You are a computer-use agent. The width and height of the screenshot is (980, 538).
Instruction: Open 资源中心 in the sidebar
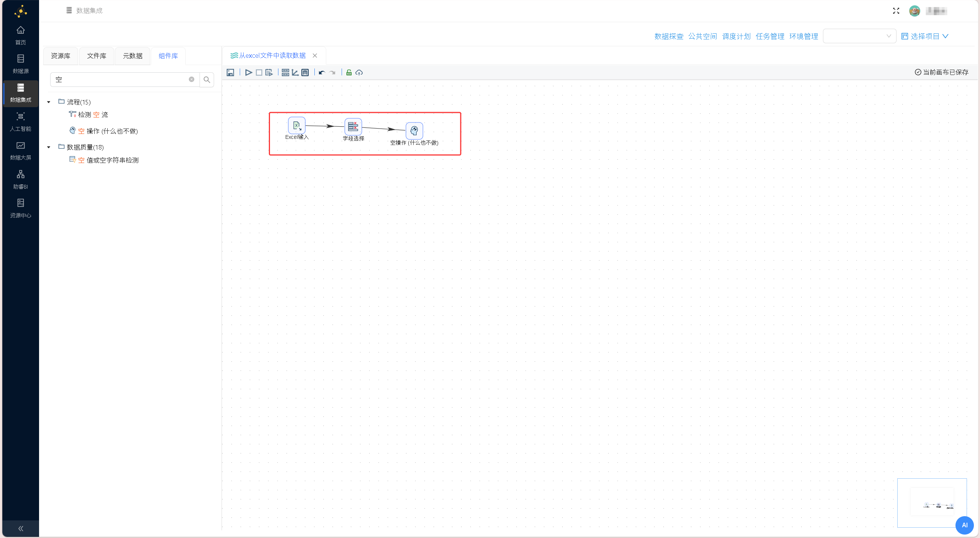coord(21,209)
